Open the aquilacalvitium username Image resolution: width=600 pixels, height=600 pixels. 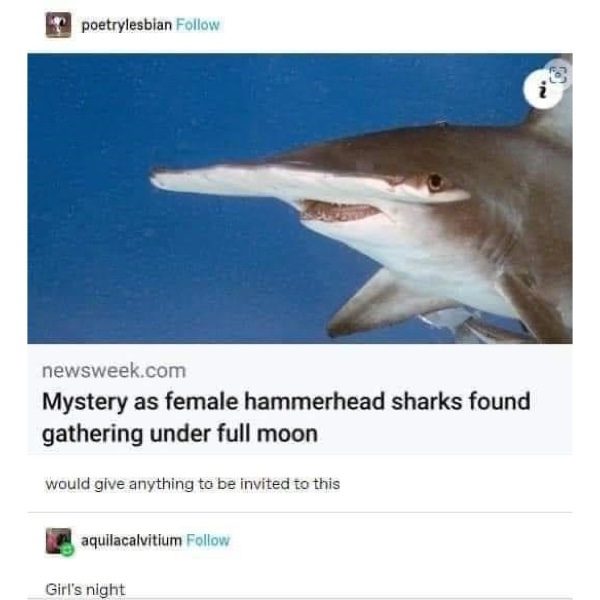131,540
